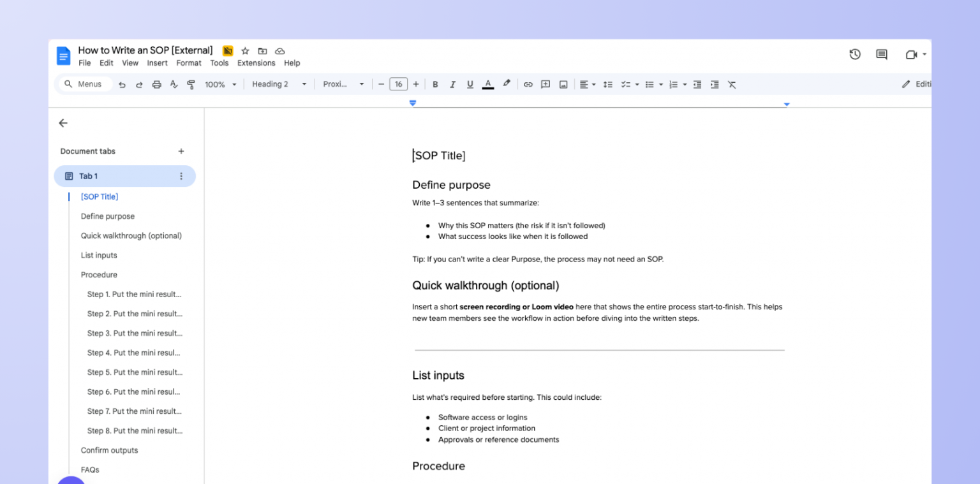The image size is (980, 484).
Task: Open the Insert menu
Action: tap(157, 63)
